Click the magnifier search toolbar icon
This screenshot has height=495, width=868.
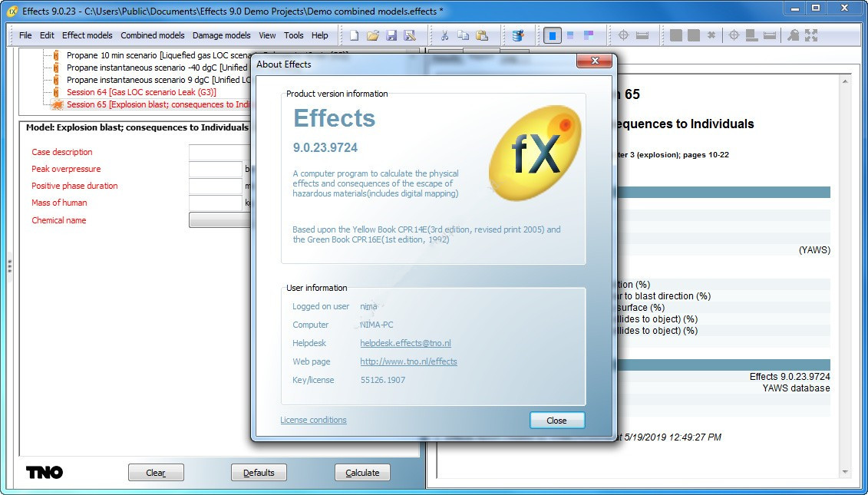794,35
